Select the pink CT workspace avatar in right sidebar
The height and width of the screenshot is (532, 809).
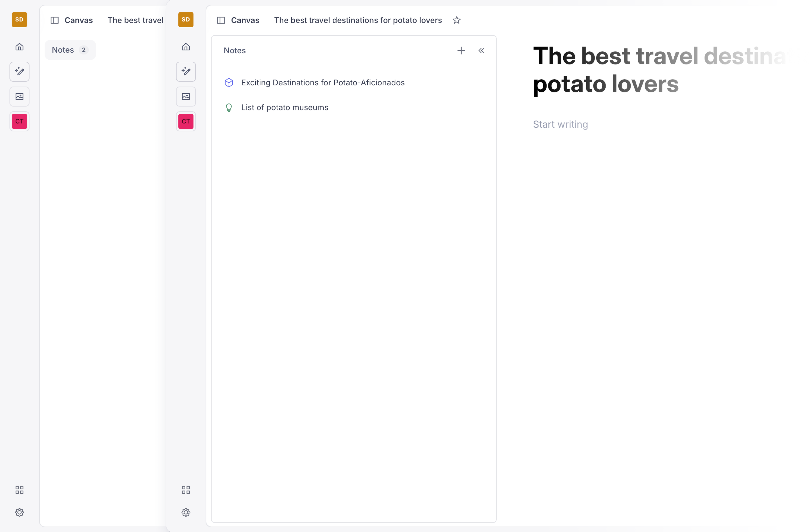tap(186, 121)
